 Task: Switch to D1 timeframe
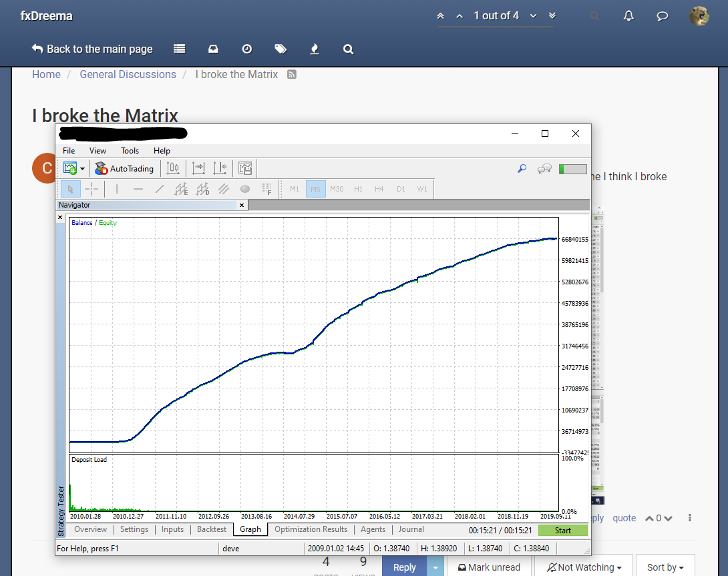coord(401,189)
